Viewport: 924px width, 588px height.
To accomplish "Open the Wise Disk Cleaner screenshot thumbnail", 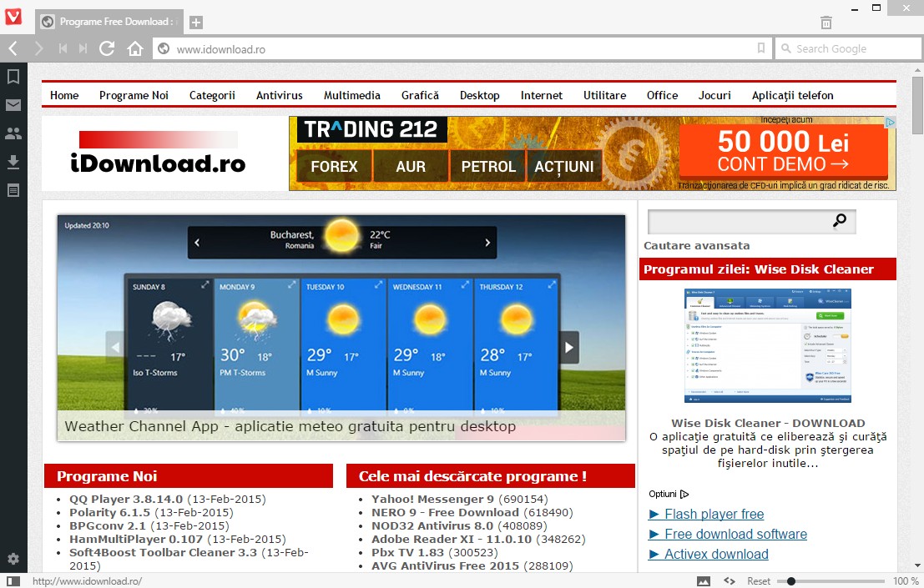I will (x=767, y=345).
